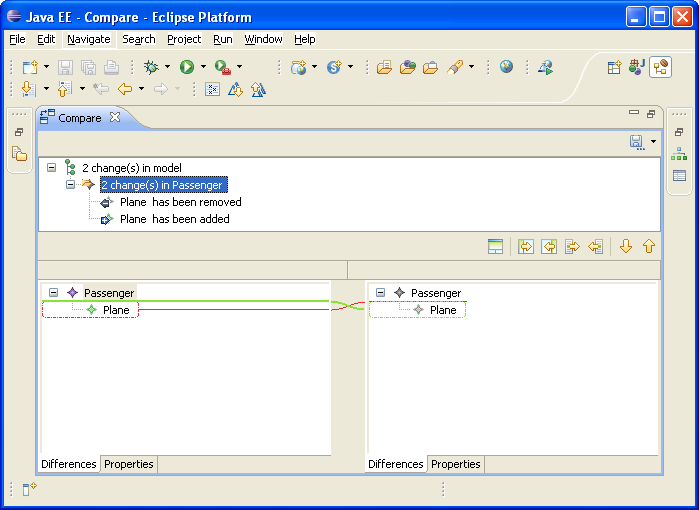Open the Run dropdown arrow
Viewport: 699px width, 510px height.
tap(203, 67)
